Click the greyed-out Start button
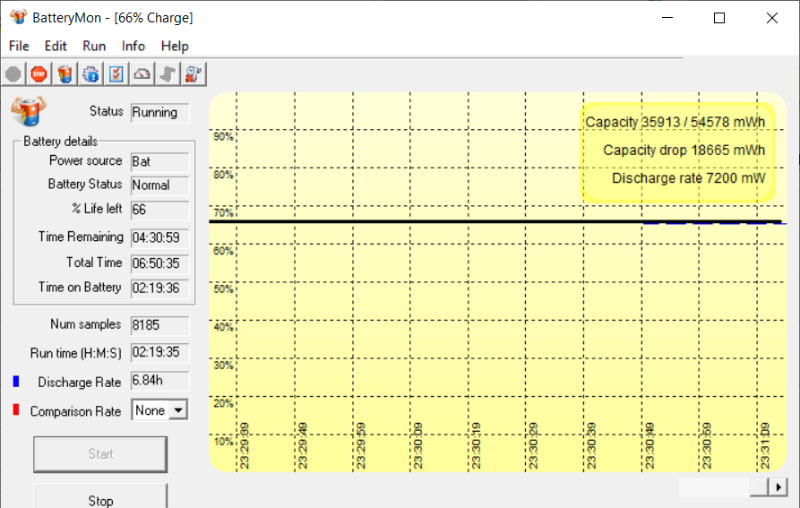 (x=100, y=454)
